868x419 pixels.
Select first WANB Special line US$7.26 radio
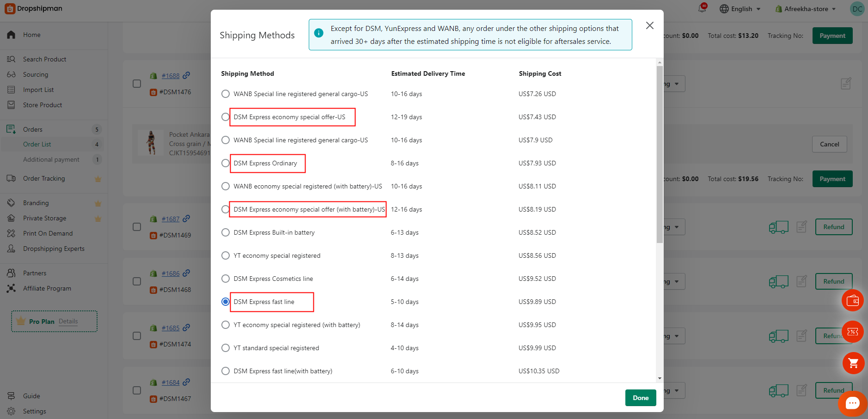point(226,94)
